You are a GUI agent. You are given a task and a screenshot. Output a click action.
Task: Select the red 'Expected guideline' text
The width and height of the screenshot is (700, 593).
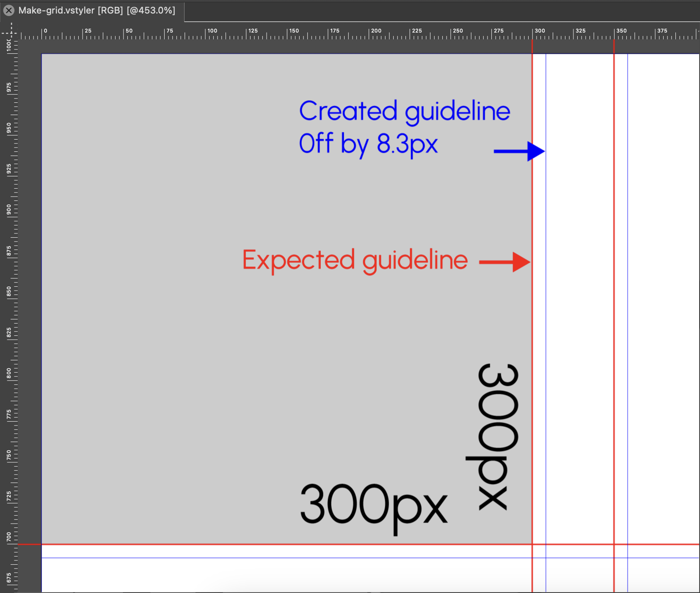pyautogui.click(x=355, y=260)
